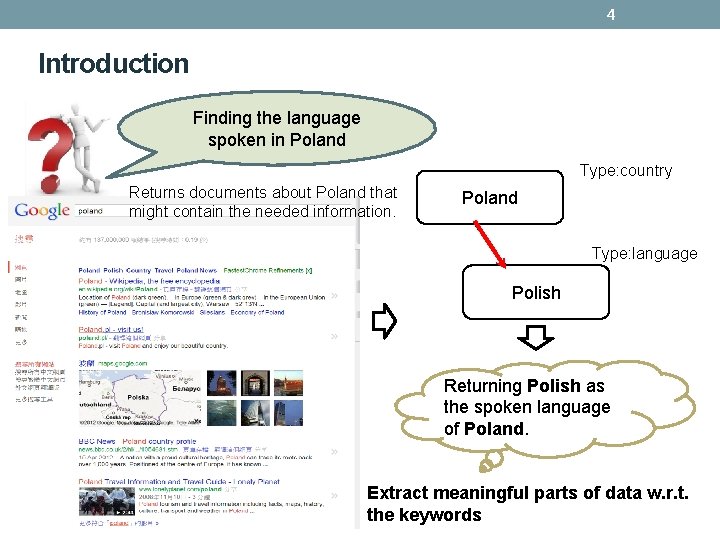Image resolution: width=720 pixels, height=540 pixels.
Task: Open 'BBC News - Poland country profile' result
Action: [x=137, y=441]
